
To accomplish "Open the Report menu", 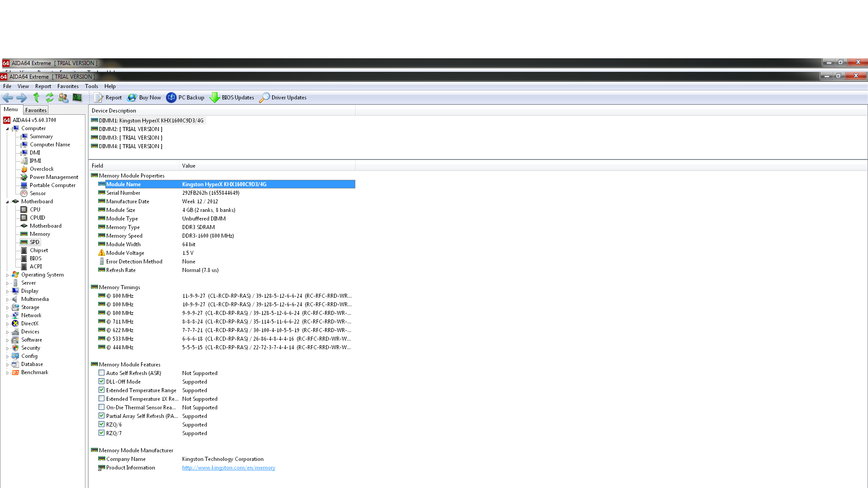I will [43, 86].
